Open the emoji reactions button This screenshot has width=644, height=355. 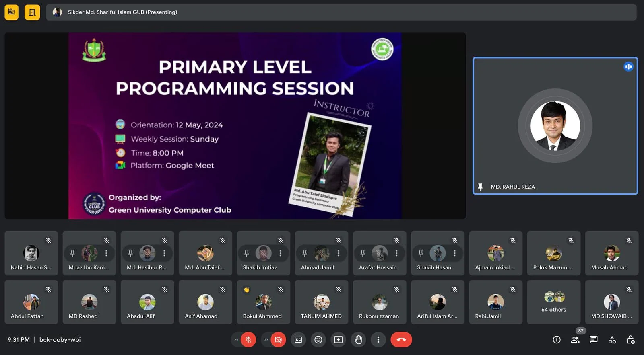pyautogui.click(x=318, y=340)
